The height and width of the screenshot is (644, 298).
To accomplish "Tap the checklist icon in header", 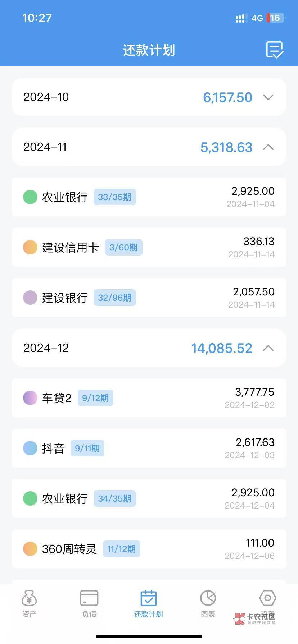I will point(275,50).
